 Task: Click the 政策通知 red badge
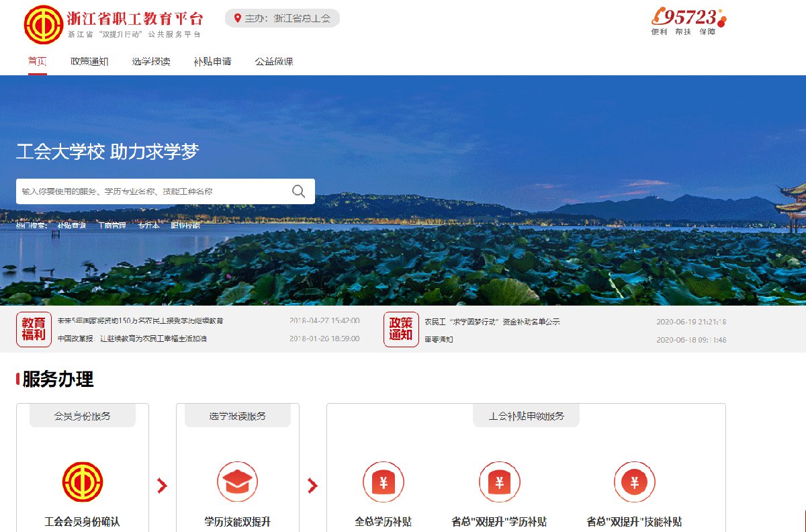[401, 329]
